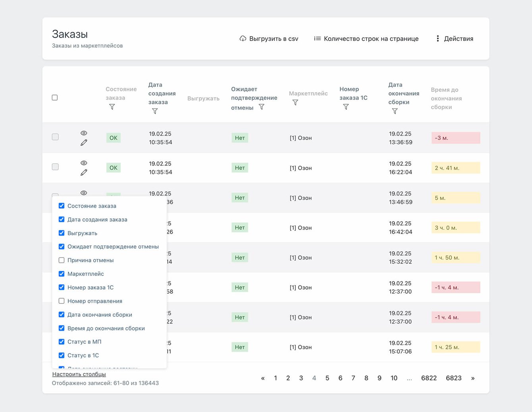Enable the Причина отмены column checkbox

tap(62, 260)
